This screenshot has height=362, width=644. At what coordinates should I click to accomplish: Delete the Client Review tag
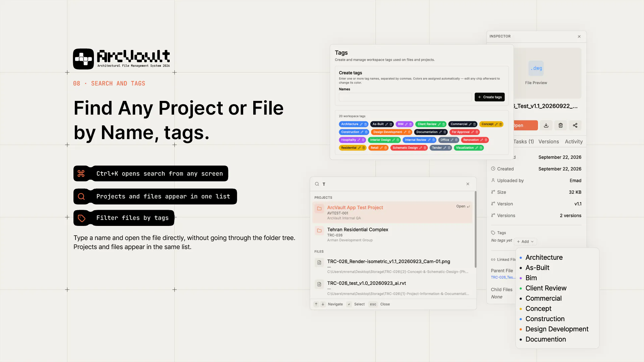[443, 124]
